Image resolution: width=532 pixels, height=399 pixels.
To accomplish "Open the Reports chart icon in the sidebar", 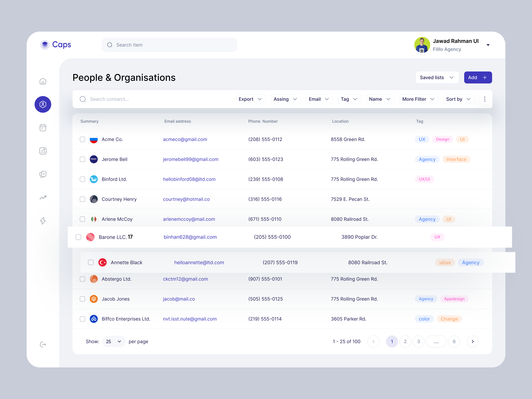I will 43,151.
